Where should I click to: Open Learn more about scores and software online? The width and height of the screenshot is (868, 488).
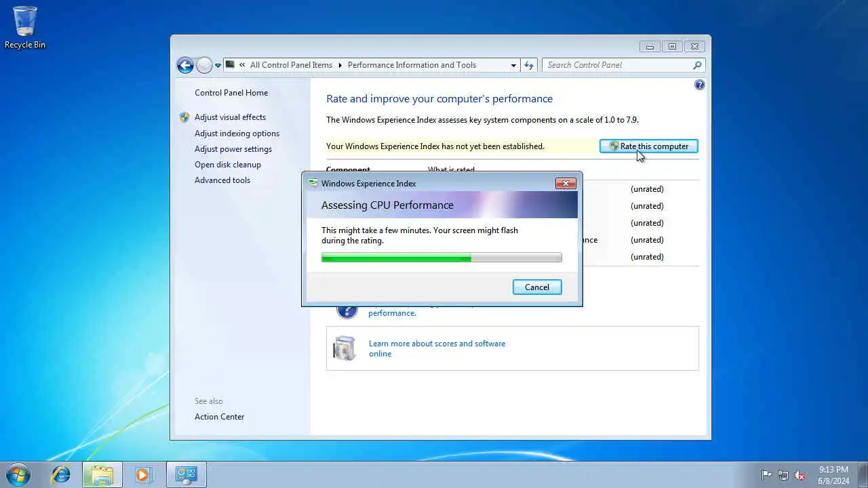pos(437,348)
